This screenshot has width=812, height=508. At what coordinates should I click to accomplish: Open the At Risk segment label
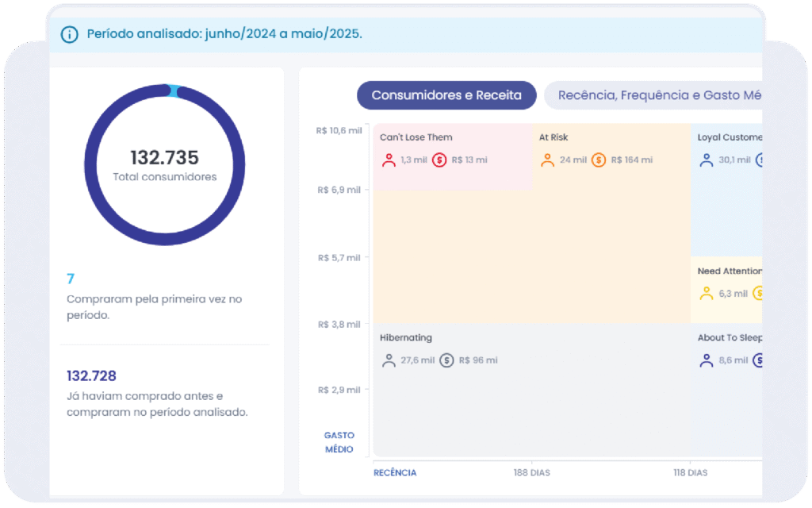coord(553,137)
